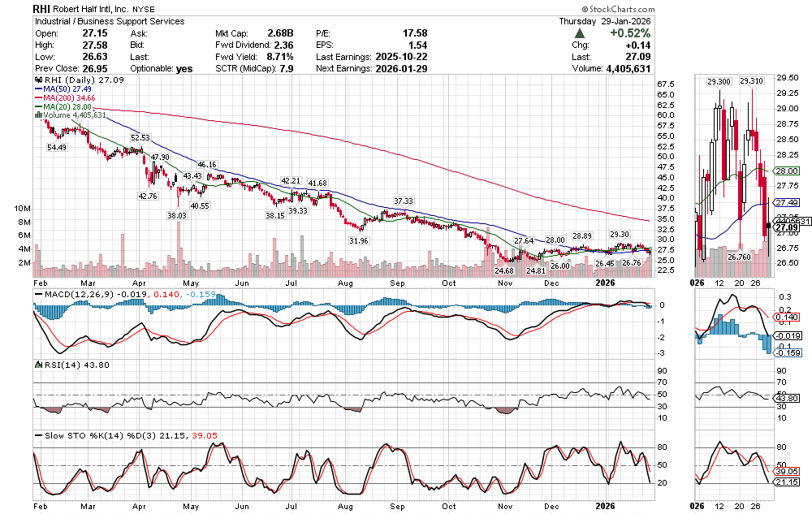The width and height of the screenshot is (812, 514).
Task: Click the green MA(20) legend line
Action: tap(37, 106)
